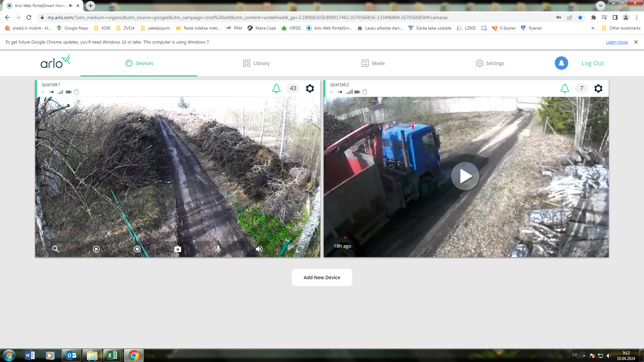The width and height of the screenshot is (644, 362).
Task: Open settings gear for spartak1 camera
Action: click(x=310, y=88)
